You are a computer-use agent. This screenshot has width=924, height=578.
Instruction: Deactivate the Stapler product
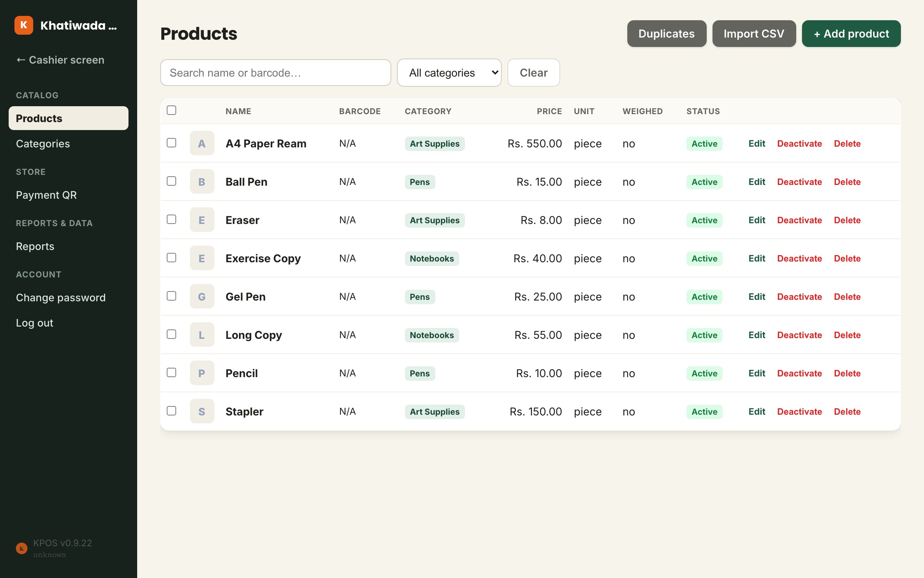tap(799, 411)
